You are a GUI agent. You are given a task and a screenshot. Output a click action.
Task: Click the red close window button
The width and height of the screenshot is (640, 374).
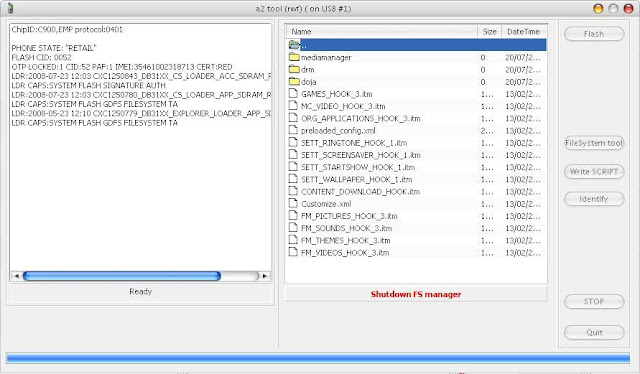pyautogui.click(x=628, y=9)
